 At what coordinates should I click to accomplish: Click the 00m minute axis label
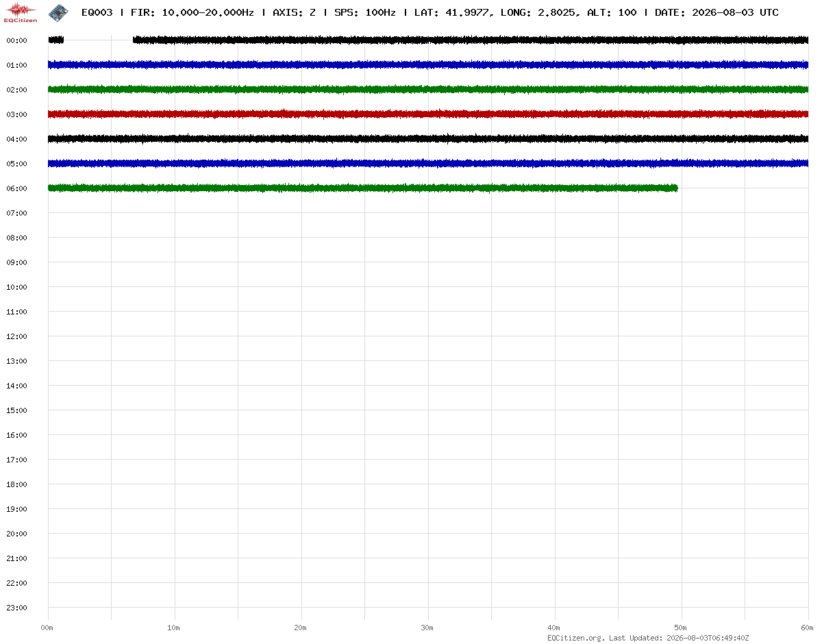point(47,628)
